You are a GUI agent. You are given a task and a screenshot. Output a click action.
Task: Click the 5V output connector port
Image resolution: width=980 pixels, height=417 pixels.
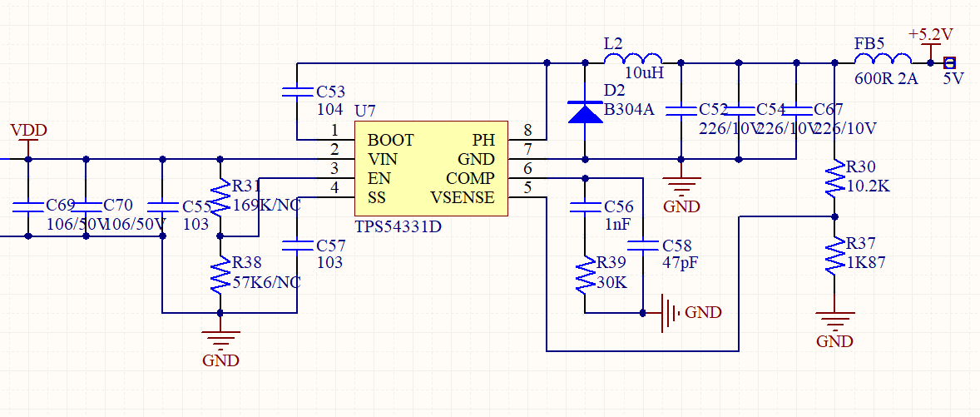949,62
